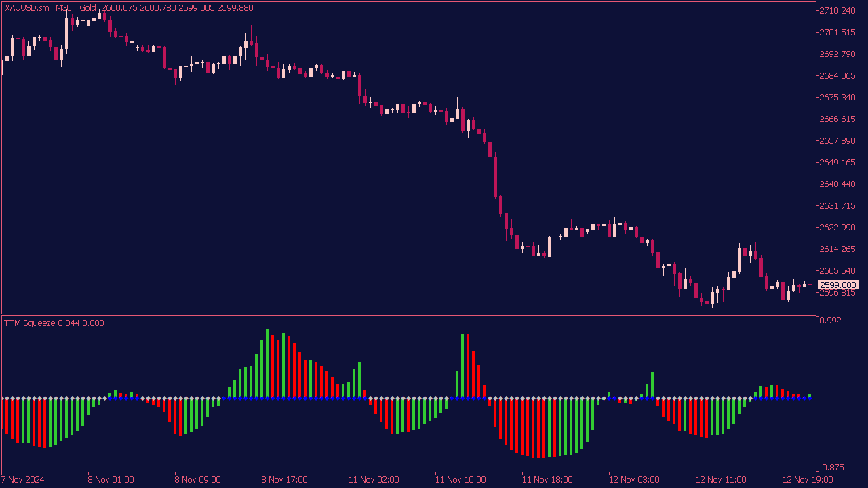Click the 11 Nov 10:00 time label

460,480
